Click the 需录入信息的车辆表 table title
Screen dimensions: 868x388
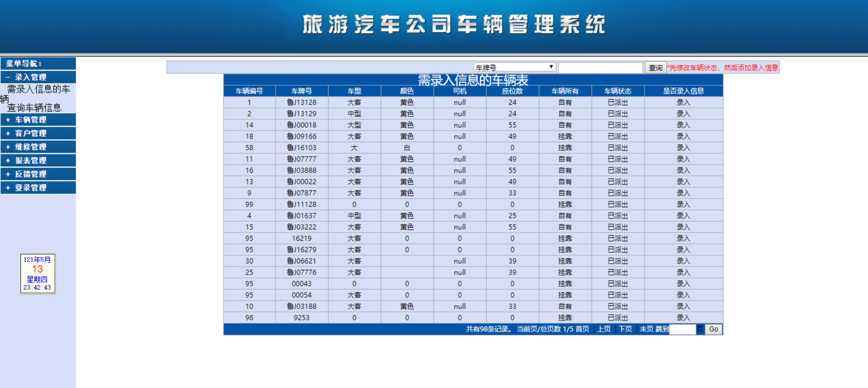click(x=473, y=80)
